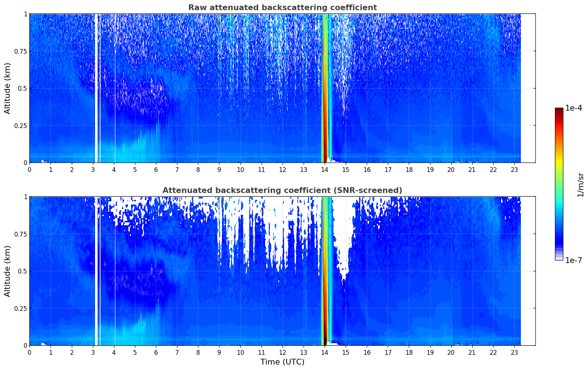588x370 pixels.
Task: Click the red high-backscatter band at 14 UTC in raw plot
Action: pos(325,88)
